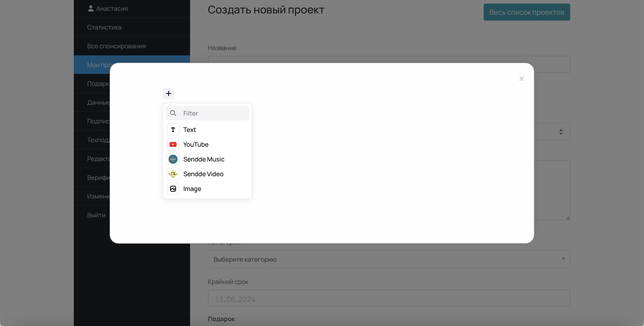Click the search magnifier icon in Filter
This screenshot has width=644, height=326.
click(173, 113)
